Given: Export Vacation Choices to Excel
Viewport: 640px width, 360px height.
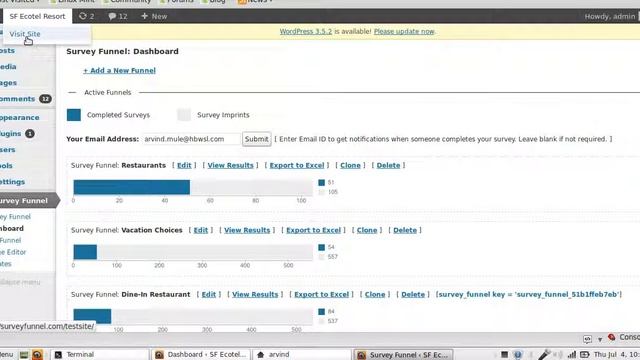Looking at the screenshot, I should tap(313, 230).
